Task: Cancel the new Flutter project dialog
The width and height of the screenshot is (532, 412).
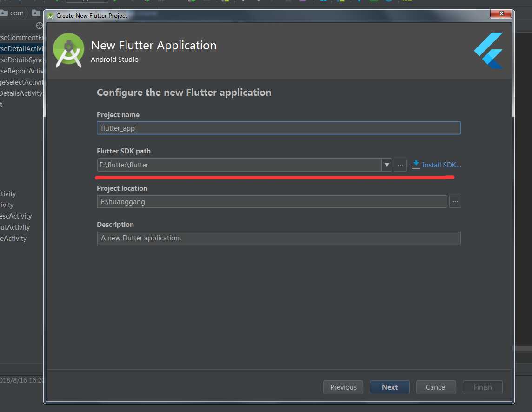Action: pos(436,387)
